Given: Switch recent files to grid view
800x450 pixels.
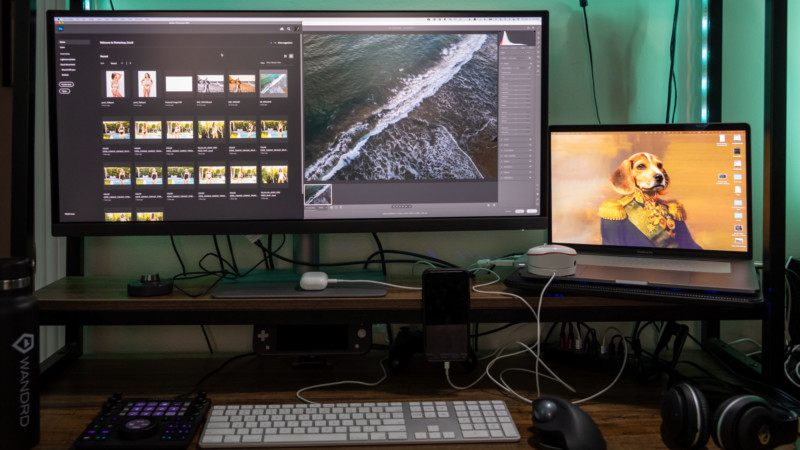Looking at the screenshot, I should click(291, 56).
